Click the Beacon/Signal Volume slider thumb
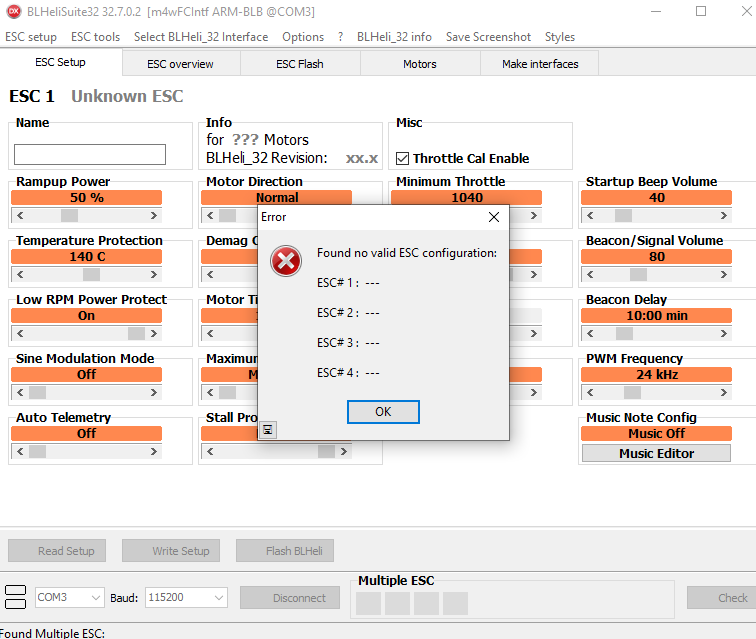The height and width of the screenshot is (639, 756). 638,274
